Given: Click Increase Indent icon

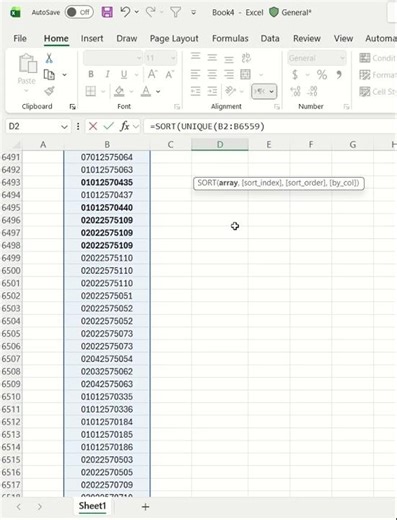Looking at the screenshot, I should (x=212, y=91).
